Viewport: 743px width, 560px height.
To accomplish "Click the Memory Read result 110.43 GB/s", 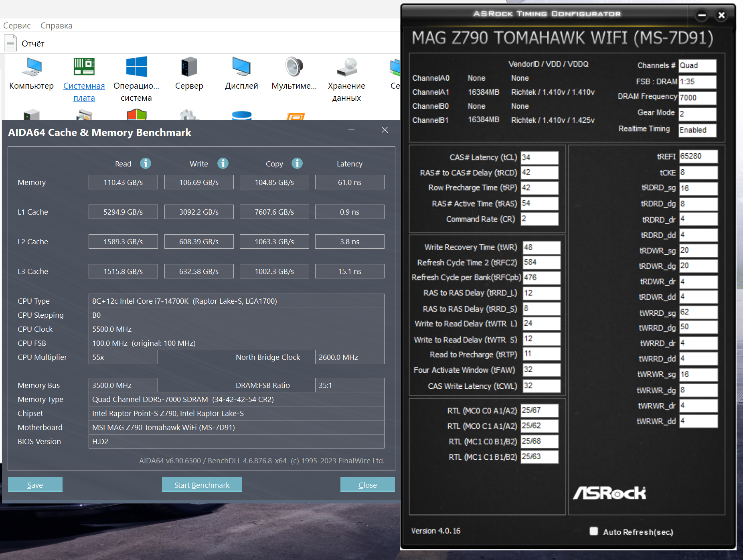I will 123,182.
